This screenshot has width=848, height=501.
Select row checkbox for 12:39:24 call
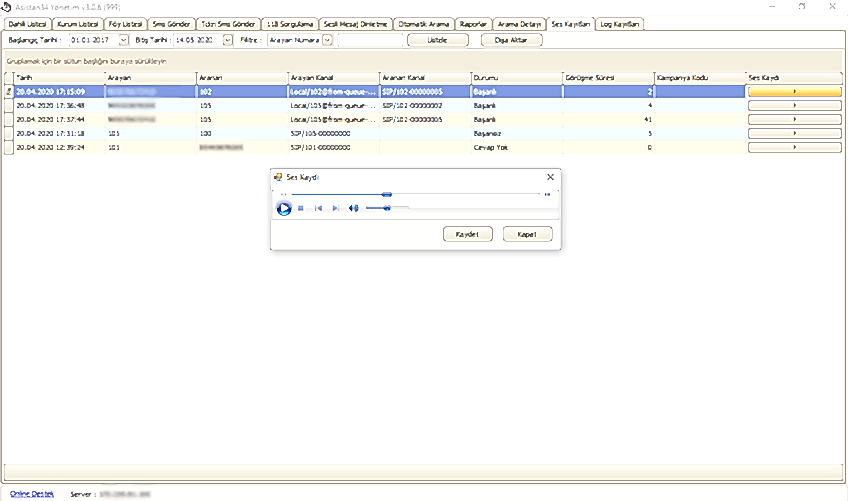[x=9, y=147]
